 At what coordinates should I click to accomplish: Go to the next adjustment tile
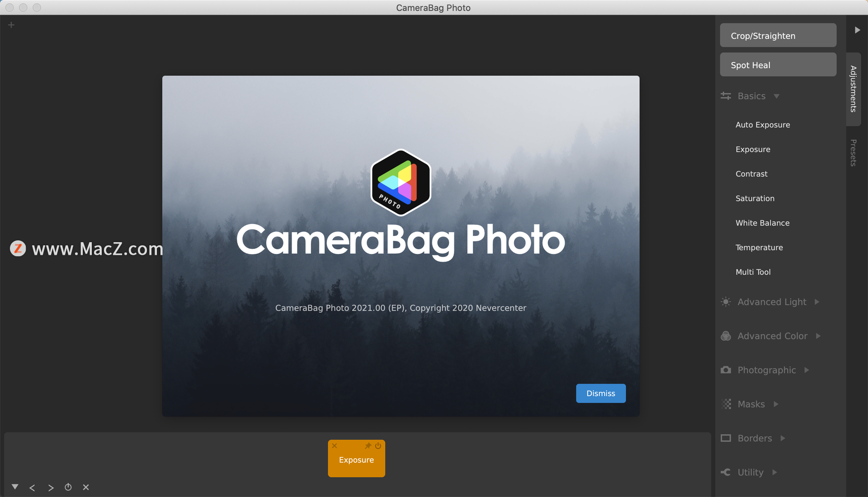pos(51,488)
